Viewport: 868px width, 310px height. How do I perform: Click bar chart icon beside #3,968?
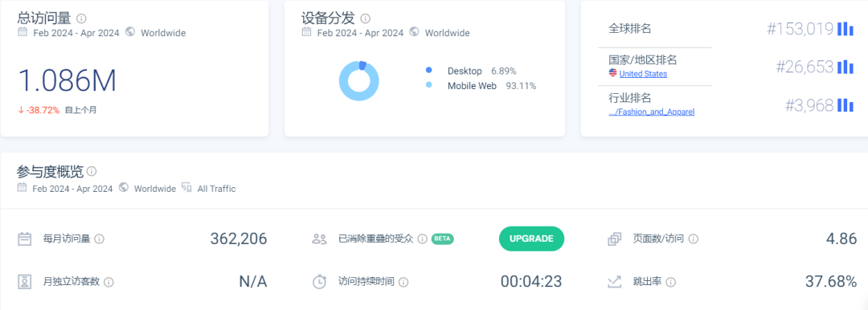pyautogui.click(x=845, y=105)
